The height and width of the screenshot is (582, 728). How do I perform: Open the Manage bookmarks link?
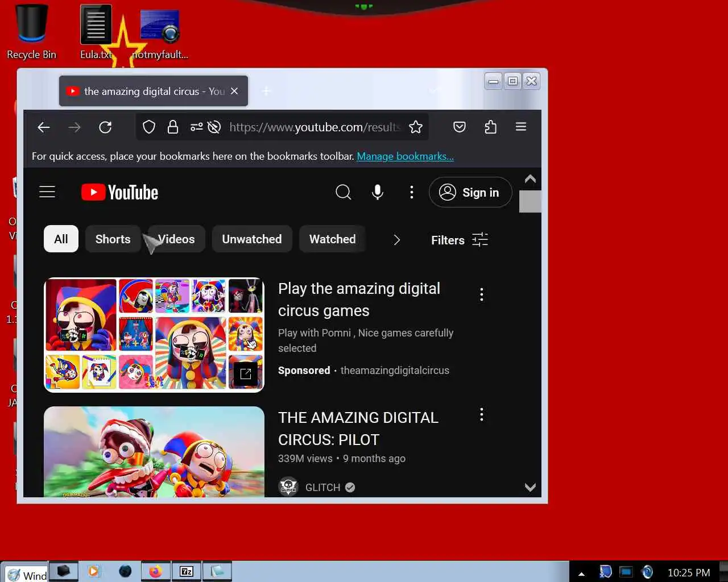click(405, 156)
